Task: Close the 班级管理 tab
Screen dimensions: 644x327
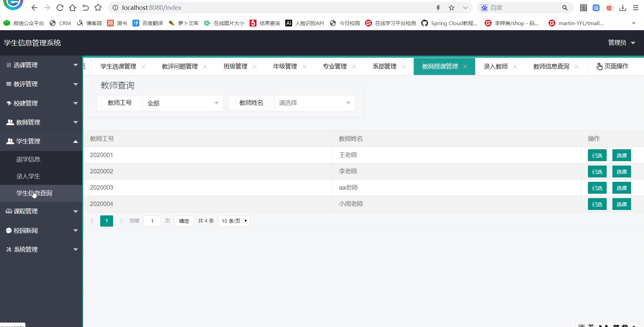Action: 255,66
